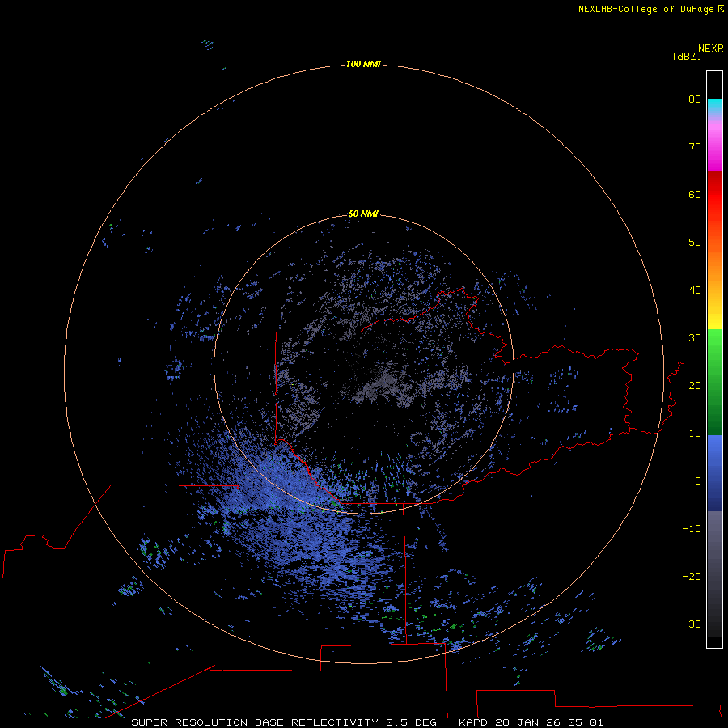Click the 30 value on the dBZ scale
Screen dimensions: 728x728
pyautogui.click(x=695, y=337)
